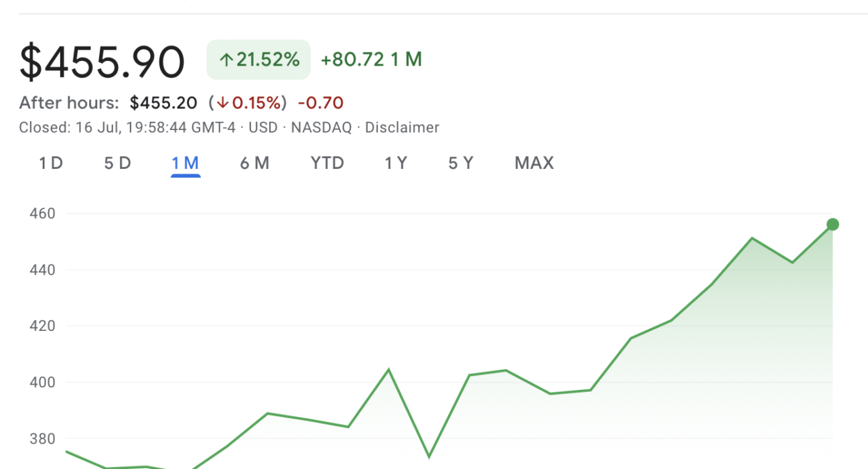Open the Disclaimer link

[x=402, y=127]
